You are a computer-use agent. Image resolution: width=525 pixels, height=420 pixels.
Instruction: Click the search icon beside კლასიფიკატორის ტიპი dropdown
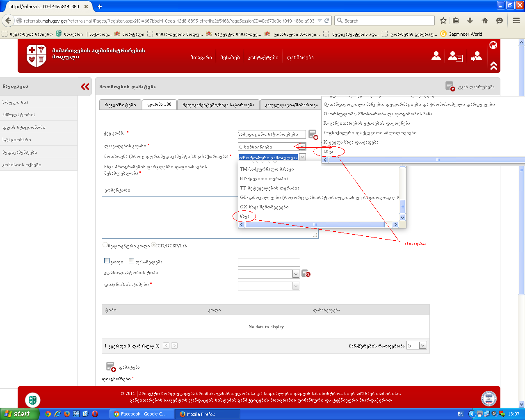coord(306,274)
